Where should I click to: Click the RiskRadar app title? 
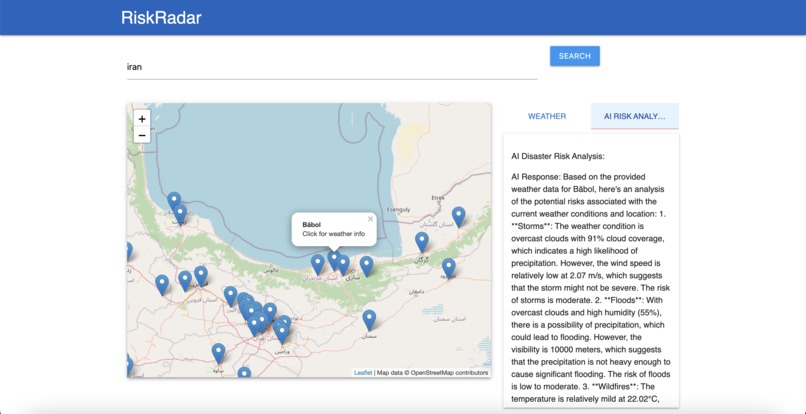[x=161, y=17]
